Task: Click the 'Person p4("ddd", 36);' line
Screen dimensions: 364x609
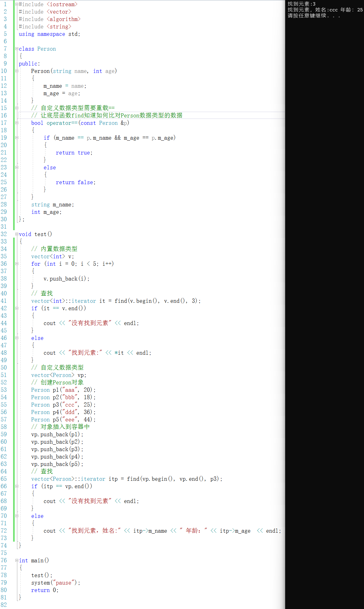Action: (63, 412)
